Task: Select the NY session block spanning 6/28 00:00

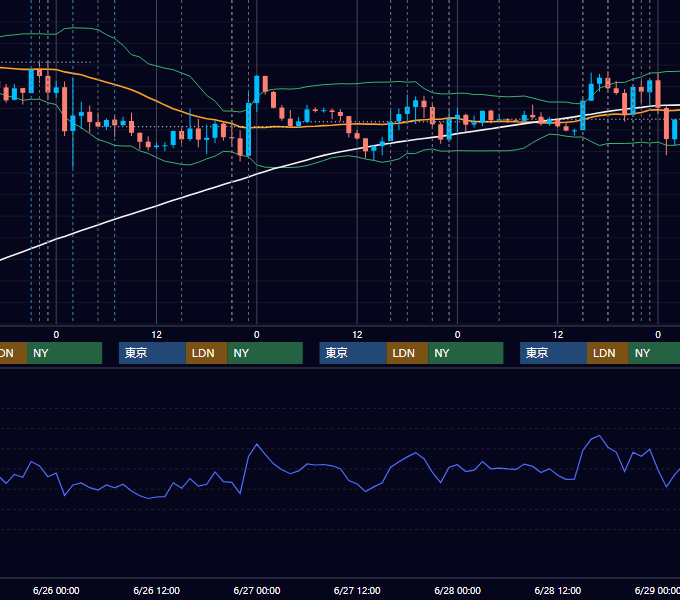Action: tap(466, 353)
